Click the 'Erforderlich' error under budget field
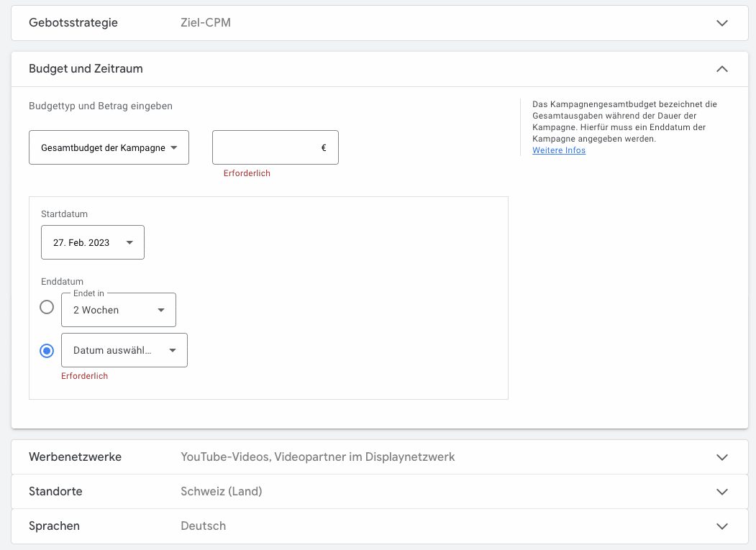Viewport: 756px width, 550px height. point(247,173)
